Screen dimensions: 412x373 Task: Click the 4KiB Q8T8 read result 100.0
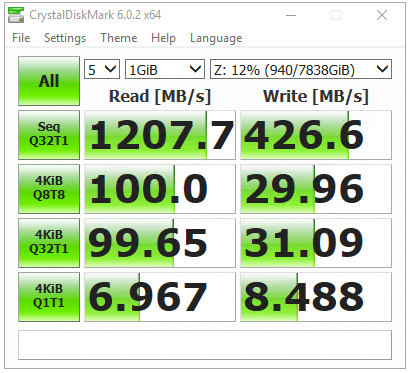[x=160, y=189]
